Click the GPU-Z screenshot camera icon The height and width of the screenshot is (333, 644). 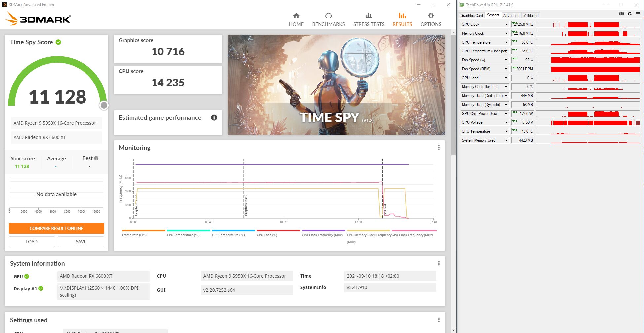click(x=621, y=14)
